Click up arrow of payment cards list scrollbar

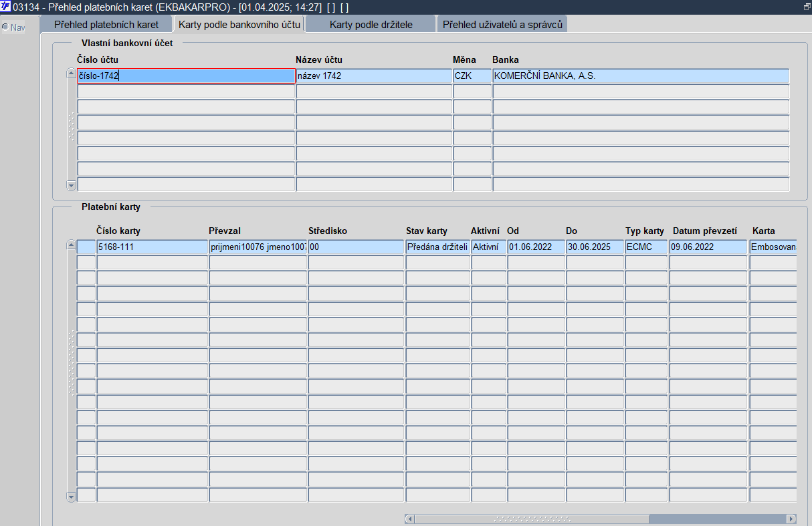(72, 246)
